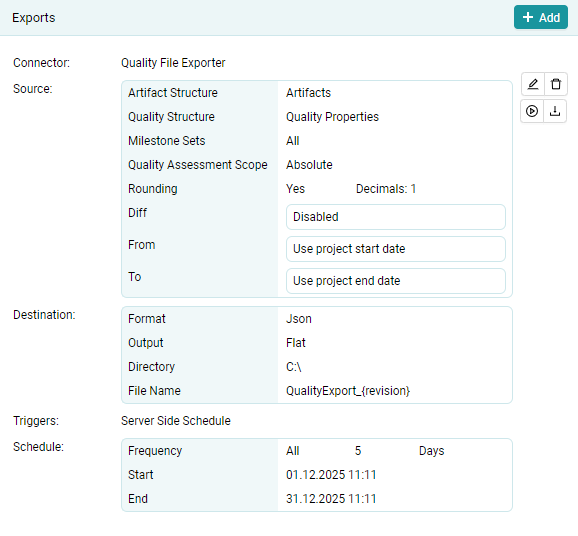The height and width of the screenshot is (536, 578).
Task: Click the Output value 'Flat'
Action: click(x=296, y=343)
